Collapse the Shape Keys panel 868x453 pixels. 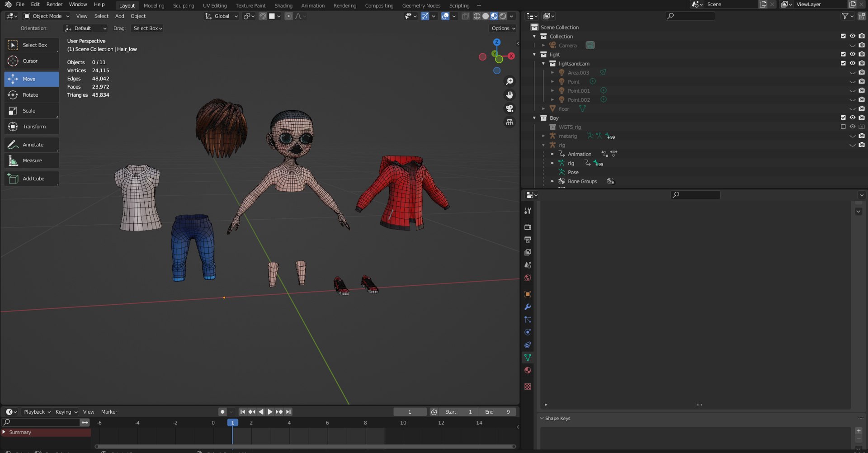point(542,418)
